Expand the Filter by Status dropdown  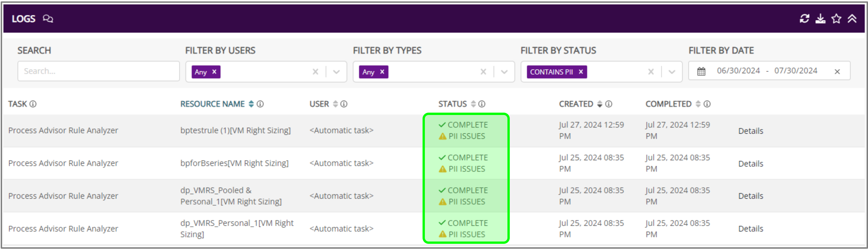(672, 72)
